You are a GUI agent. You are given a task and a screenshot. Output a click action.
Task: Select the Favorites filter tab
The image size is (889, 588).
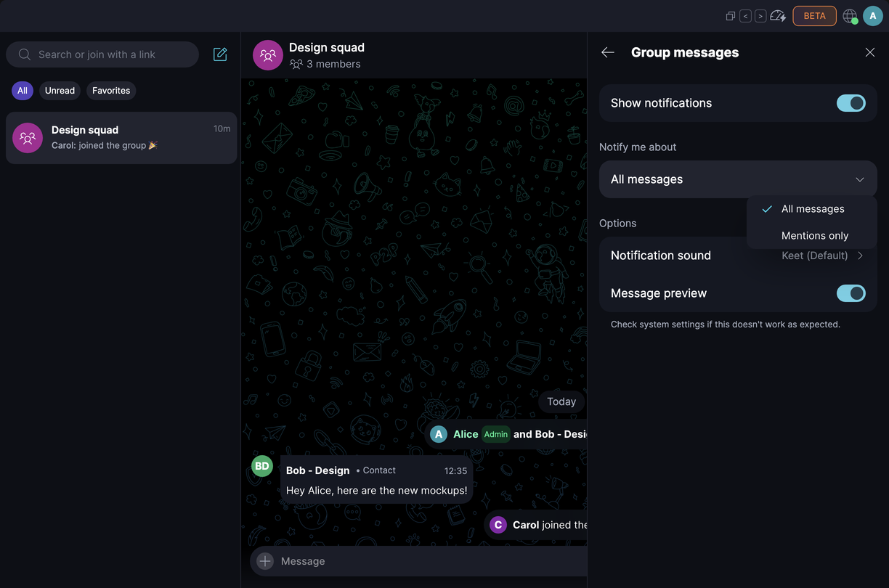point(111,91)
